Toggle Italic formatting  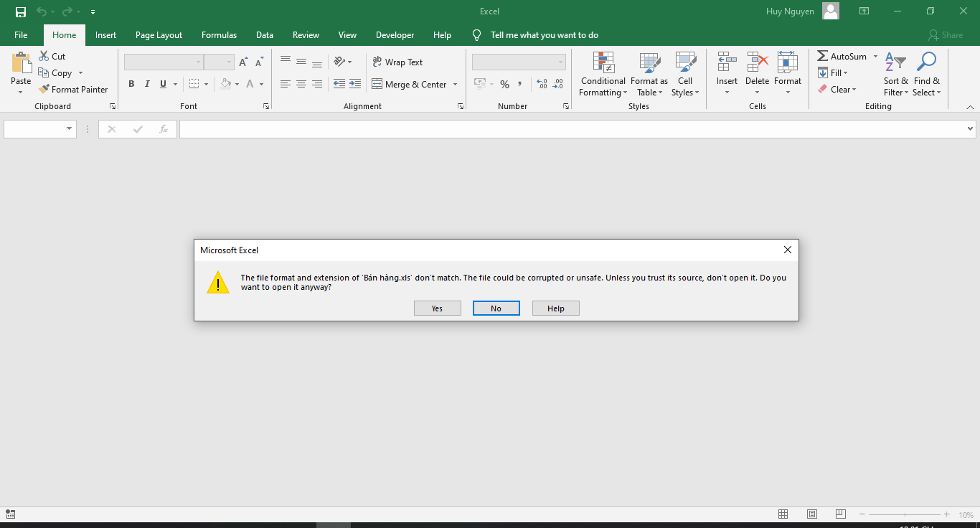point(147,84)
